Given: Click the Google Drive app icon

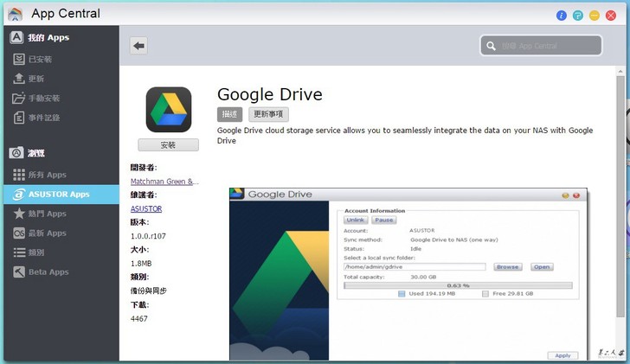Looking at the screenshot, I should (169, 110).
